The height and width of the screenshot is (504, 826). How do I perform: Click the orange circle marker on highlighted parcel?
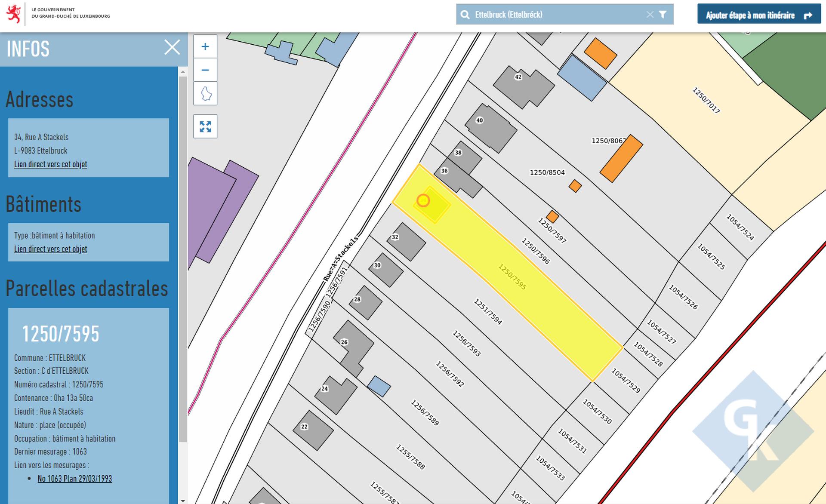point(423,201)
